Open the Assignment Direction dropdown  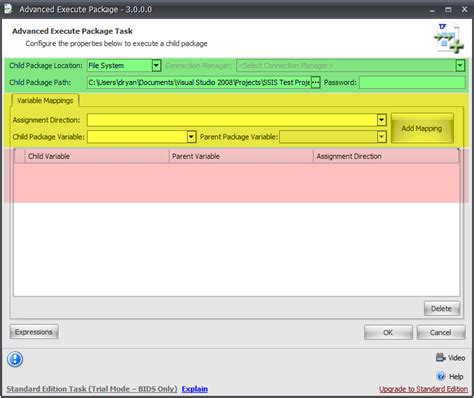point(382,120)
